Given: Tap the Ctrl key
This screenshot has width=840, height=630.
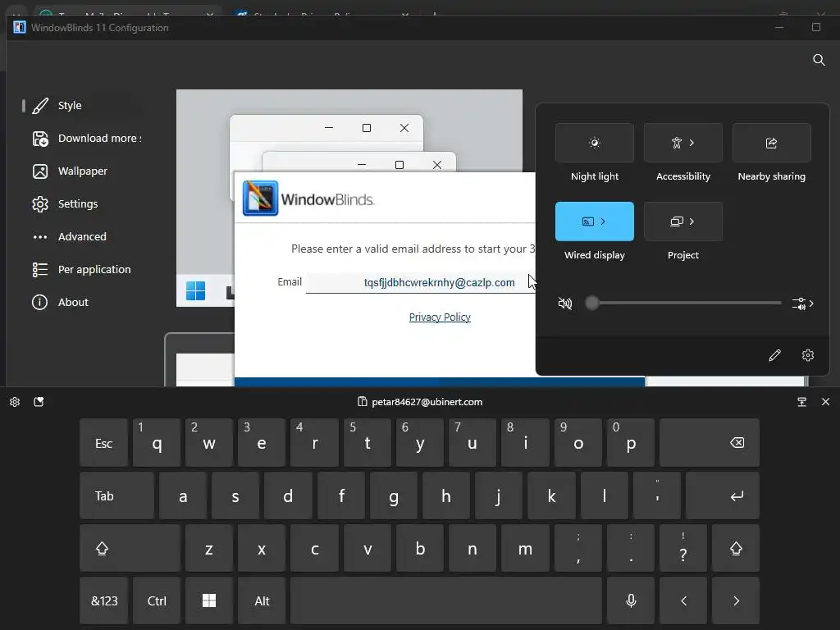Looking at the screenshot, I should pos(157,601).
